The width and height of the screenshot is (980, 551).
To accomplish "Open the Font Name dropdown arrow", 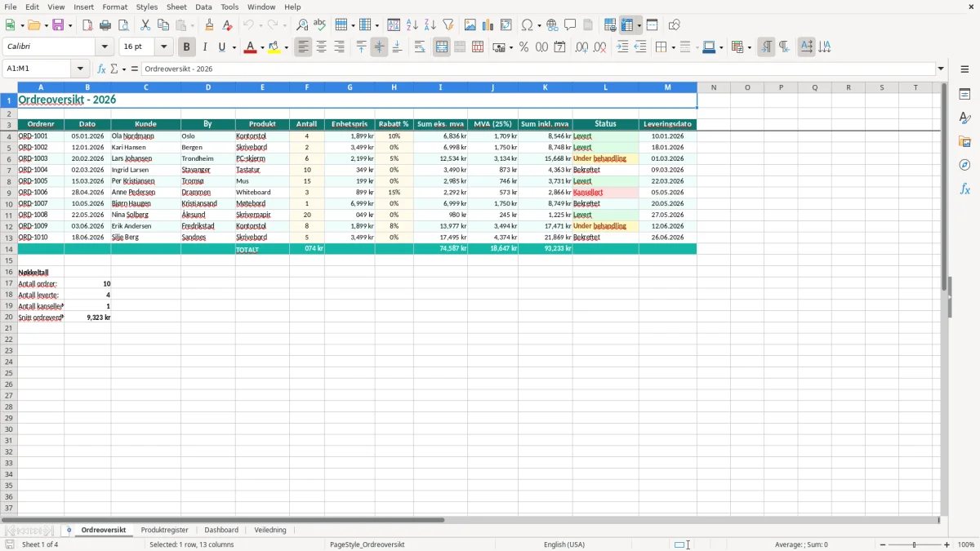I will [x=105, y=47].
